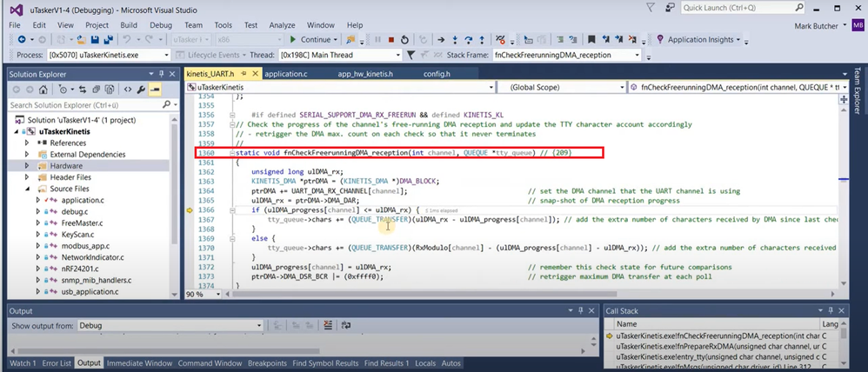Open the Stack Frame dropdown
This screenshot has height=372, width=868.
(638, 55)
